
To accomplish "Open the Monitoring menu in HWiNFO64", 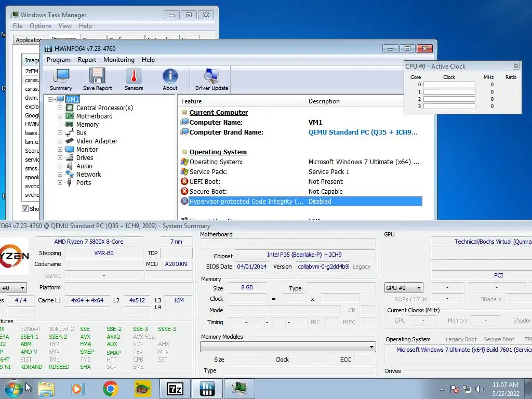I will coord(119,60).
